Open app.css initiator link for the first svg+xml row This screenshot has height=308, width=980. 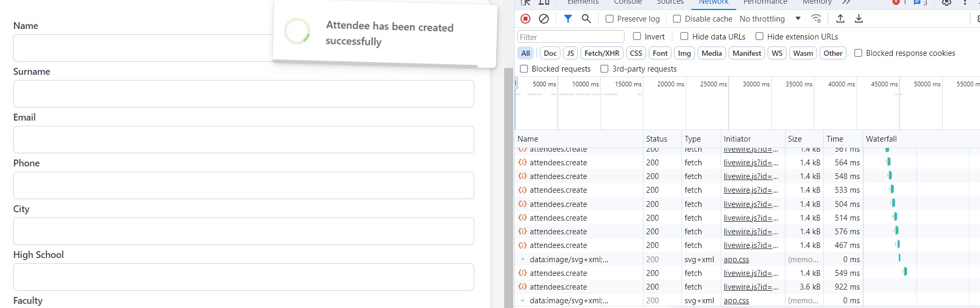pyautogui.click(x=736, y=259)
